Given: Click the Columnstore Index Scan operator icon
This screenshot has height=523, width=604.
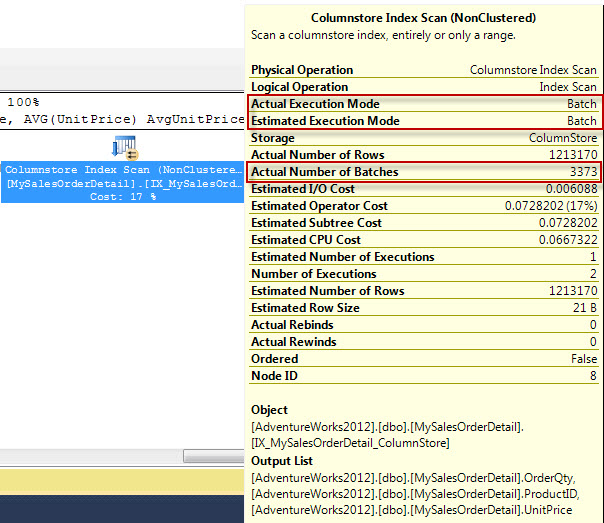Looking at the screenshot, I should [125, 148].
